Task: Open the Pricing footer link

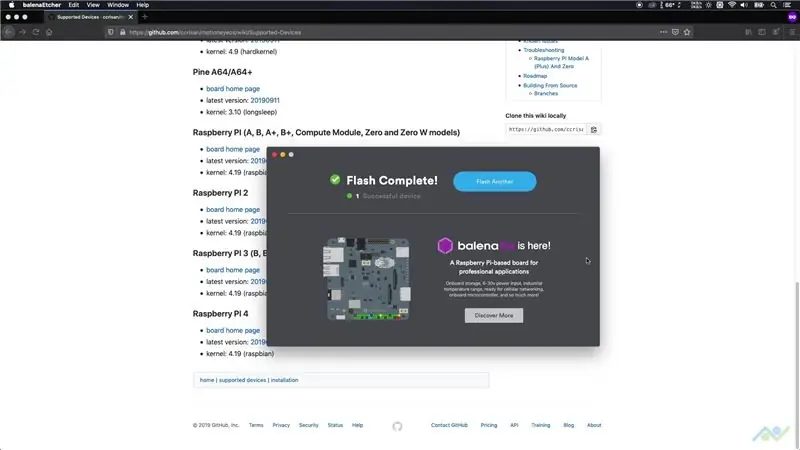Action: [489, 425]
